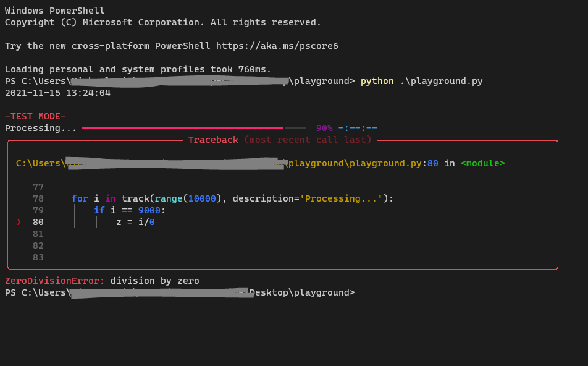Select the ZeroDivisionError label
The height and width of the screenshot is (366, 588).
[52, 280]
